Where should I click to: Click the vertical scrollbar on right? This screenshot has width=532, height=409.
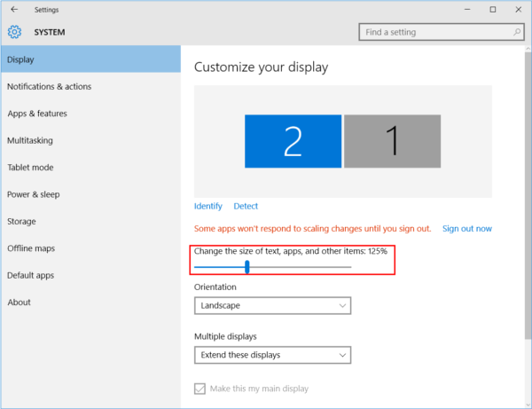[528, 195]
